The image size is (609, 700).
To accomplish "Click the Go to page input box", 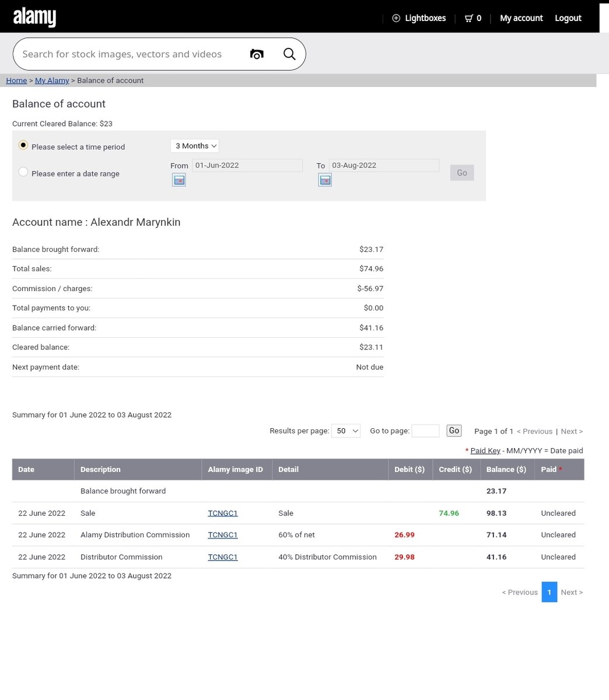I will click(425, 430).
